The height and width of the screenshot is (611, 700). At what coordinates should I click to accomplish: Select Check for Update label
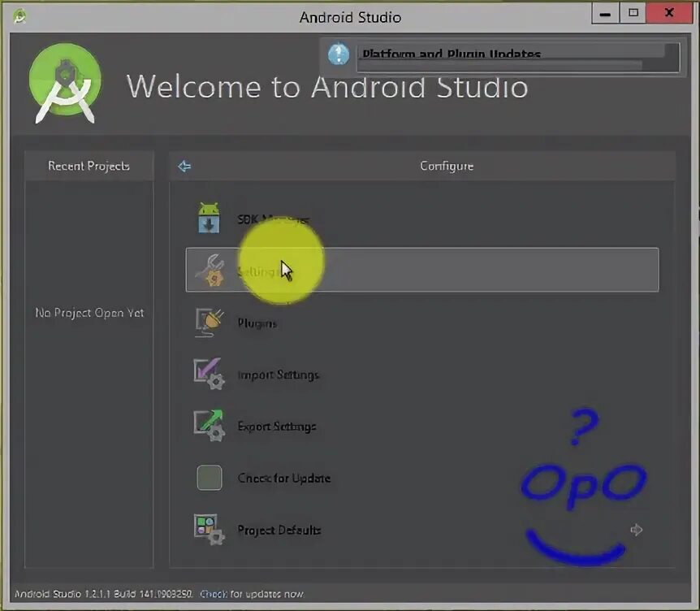click(284, 479)
